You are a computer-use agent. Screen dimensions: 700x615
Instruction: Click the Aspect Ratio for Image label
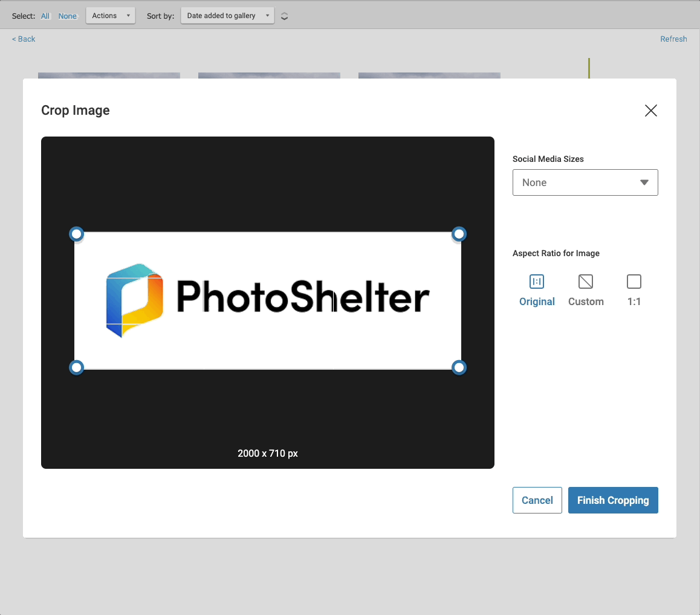[556, 253]
